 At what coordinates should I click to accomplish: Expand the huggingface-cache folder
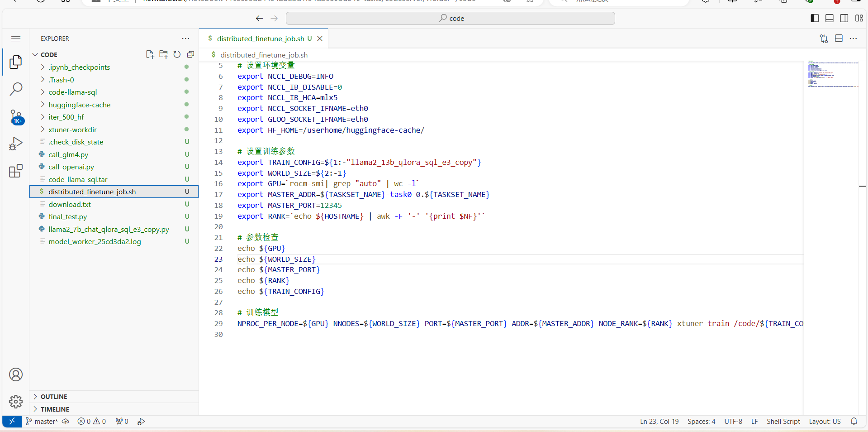coord(79,105)
